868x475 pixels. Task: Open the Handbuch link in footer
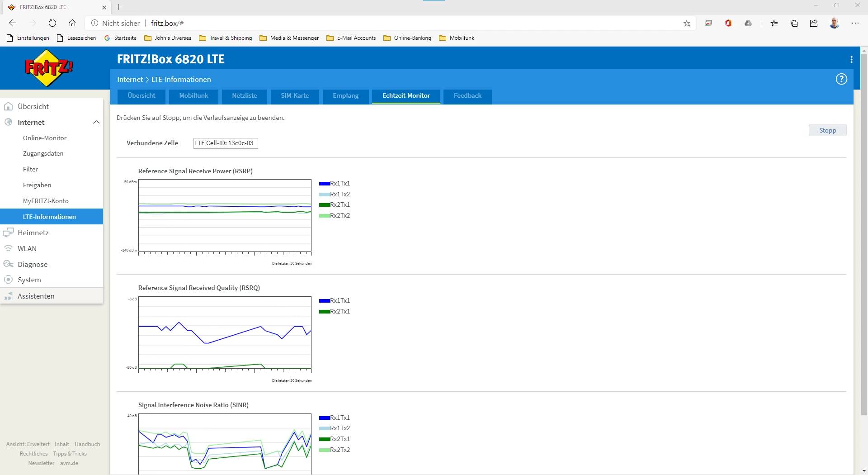tap(87, 444)
